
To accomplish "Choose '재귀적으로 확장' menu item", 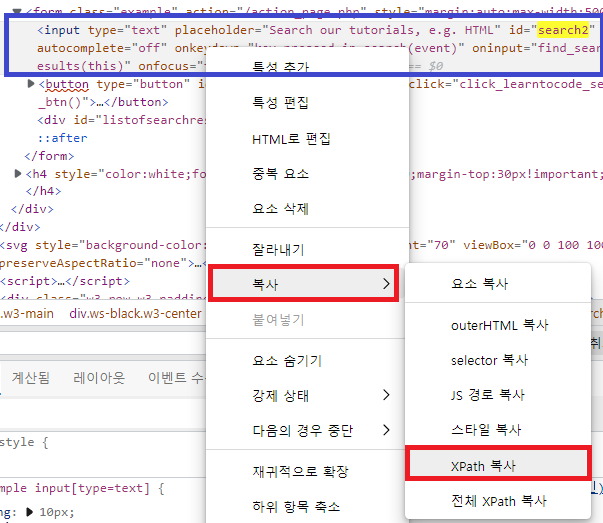I will click(307, 471).
